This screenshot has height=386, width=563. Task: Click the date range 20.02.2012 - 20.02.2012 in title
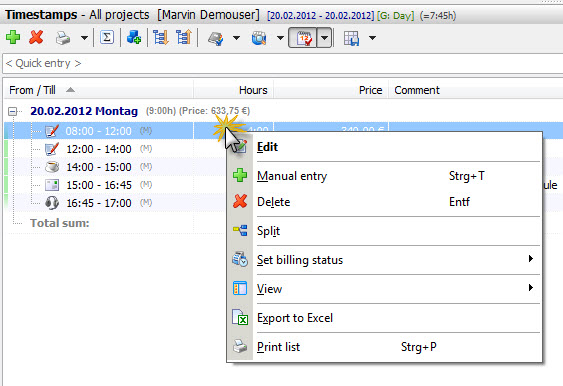321,16
